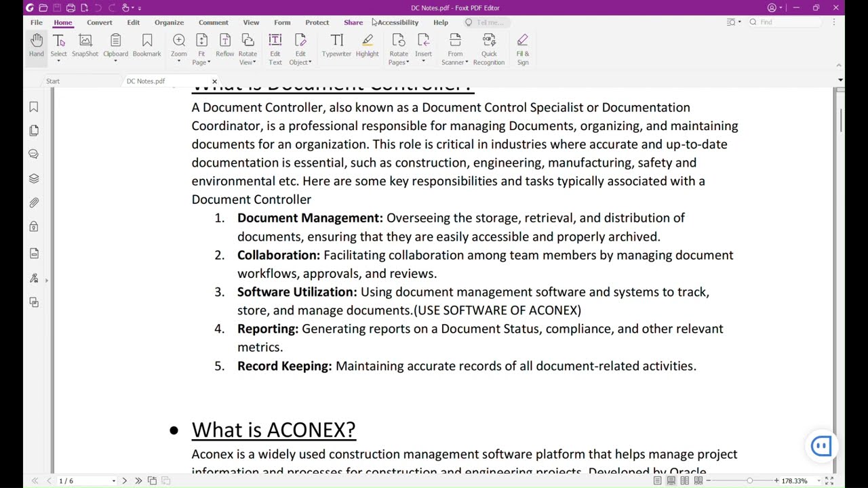Click the Insert pages icon
Viewport: 868px width, 488px height.
click(423, 41)
